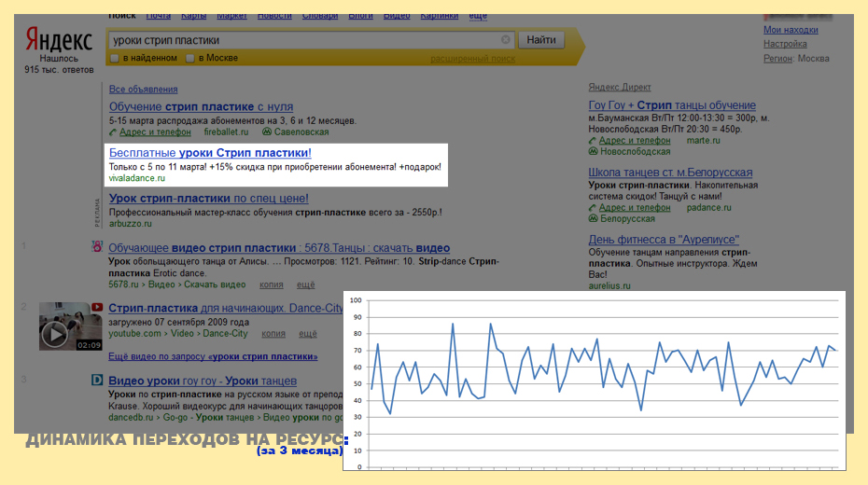Open result 'Видео уроки гоу гоу - Уроки танцев'

click(203, 381)
